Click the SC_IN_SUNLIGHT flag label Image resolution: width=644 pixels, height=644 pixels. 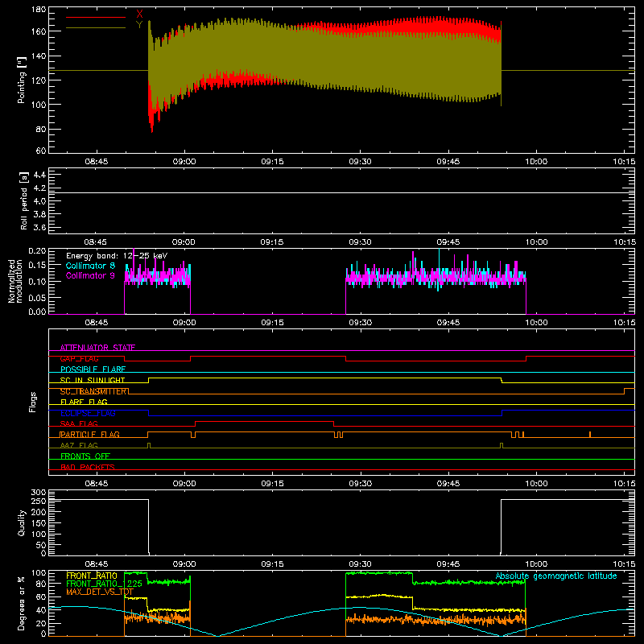[93, 380]
